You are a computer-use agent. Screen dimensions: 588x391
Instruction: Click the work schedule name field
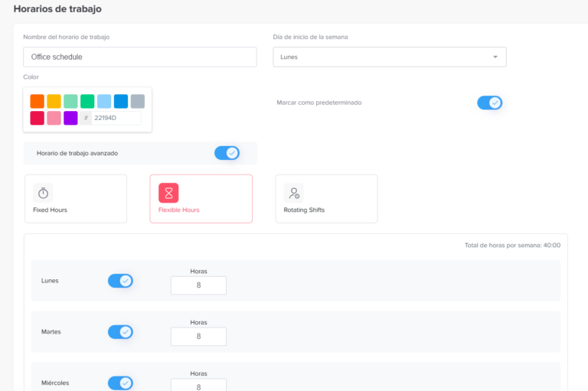coord(140,57)
